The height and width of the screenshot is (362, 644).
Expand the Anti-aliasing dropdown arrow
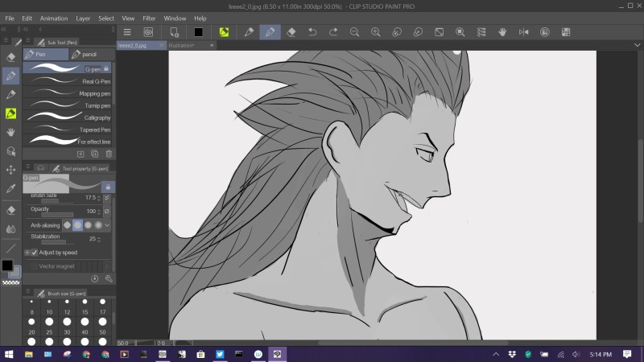[x=107, y=225]
